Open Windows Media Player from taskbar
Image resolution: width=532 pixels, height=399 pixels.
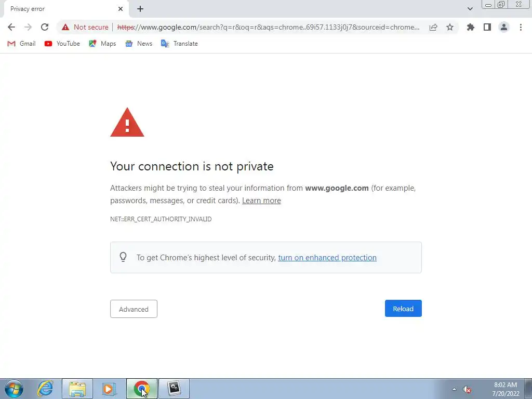click(109, 389)
